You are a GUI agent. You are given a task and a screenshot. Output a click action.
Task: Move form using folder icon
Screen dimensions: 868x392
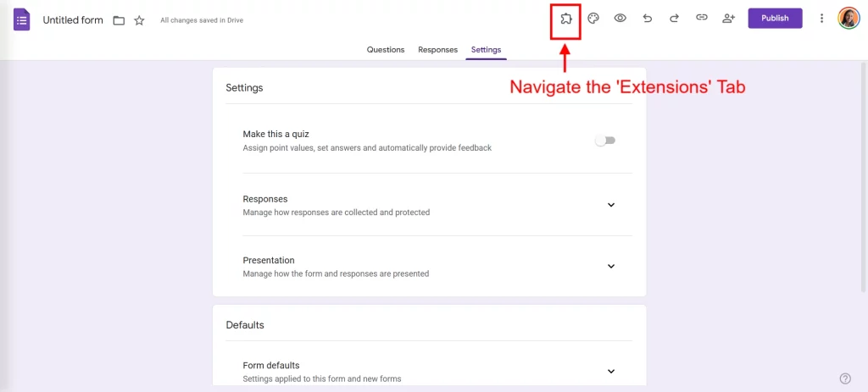tap(119, 20)
